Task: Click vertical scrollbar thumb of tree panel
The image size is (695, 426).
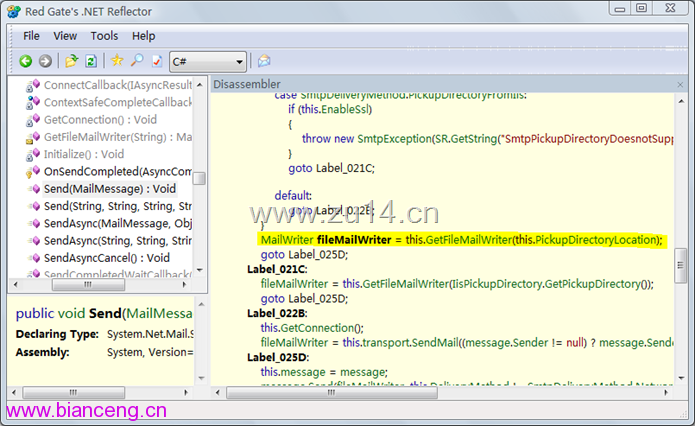Action: tap(199, 178)
